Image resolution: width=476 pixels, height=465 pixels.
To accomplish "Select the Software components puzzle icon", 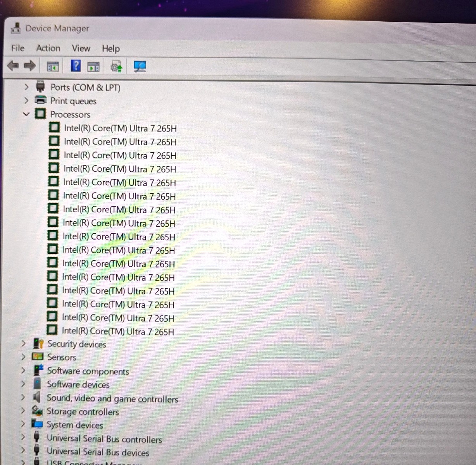I will [38, 370].
